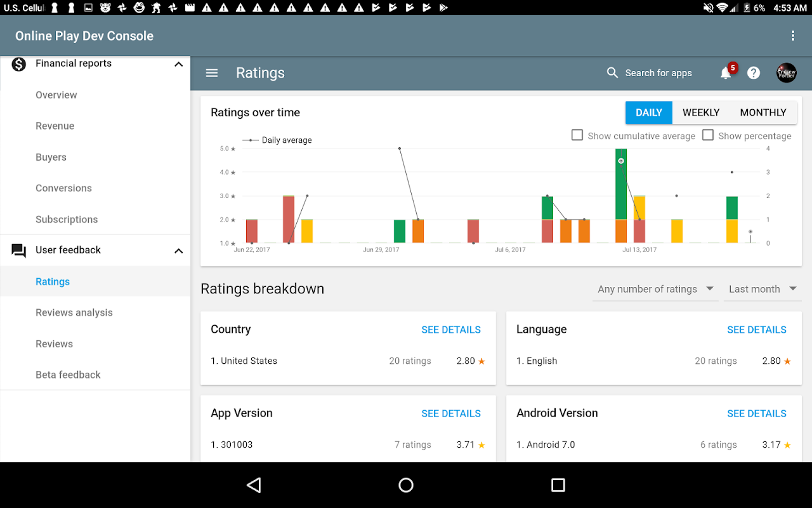Click the 'Online Play Dev Console' title
Image resolution: width=812 pixels, height=508 pixels.
(x=84, y=36)
